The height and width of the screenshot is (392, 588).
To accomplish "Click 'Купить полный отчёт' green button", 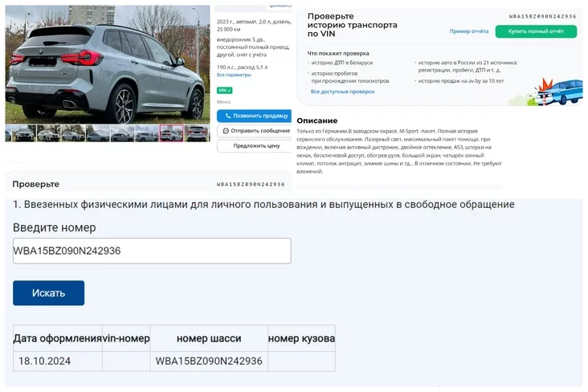I will pos(536,31).
